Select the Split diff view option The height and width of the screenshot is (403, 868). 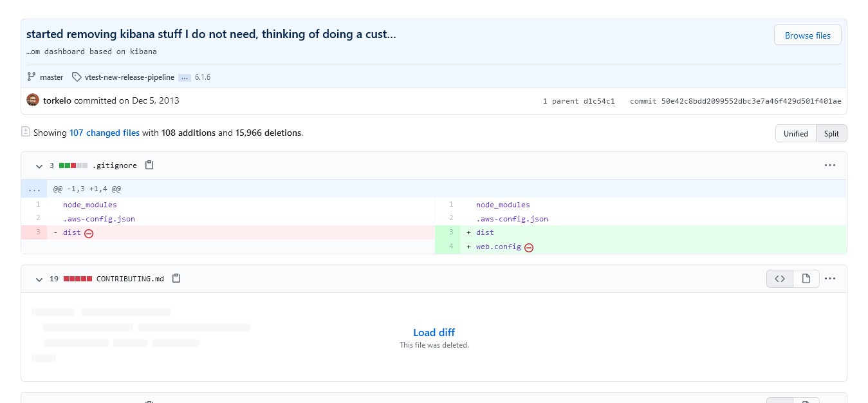coord(831,133)
